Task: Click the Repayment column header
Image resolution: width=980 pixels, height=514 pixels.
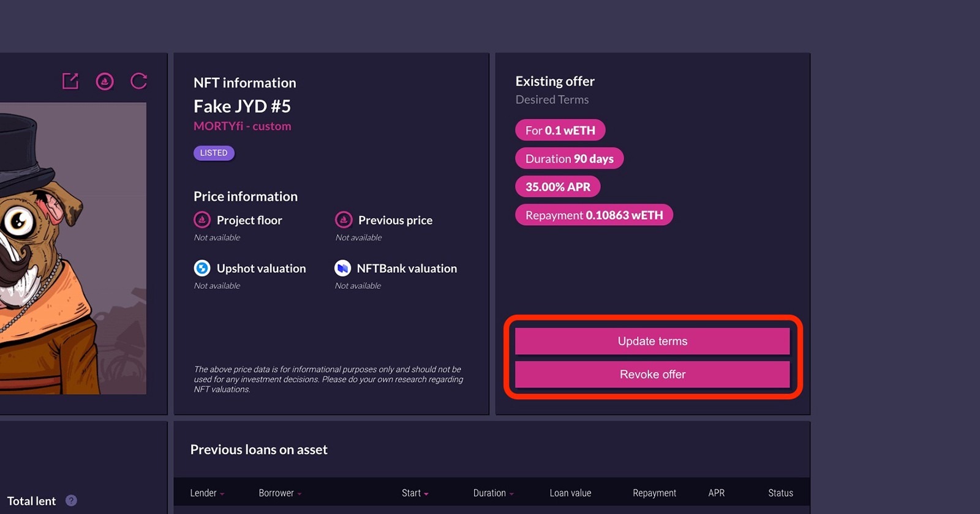Action: [x=654, y=493]
